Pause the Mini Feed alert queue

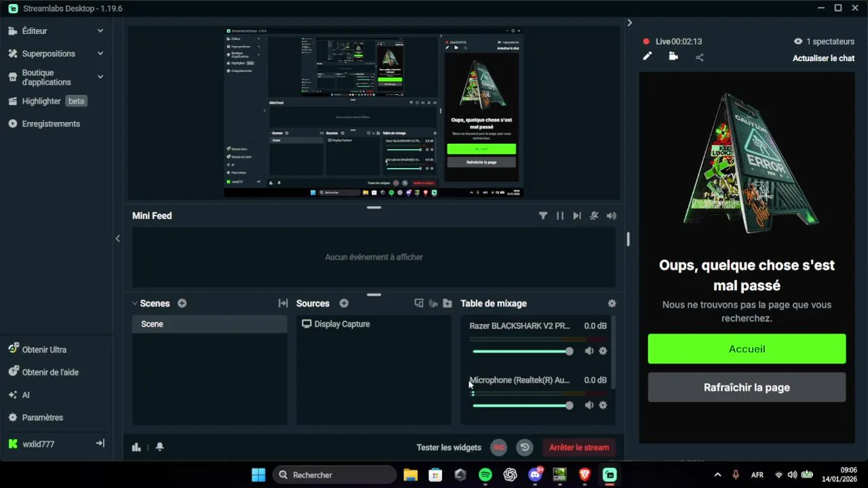coord(560,216)
